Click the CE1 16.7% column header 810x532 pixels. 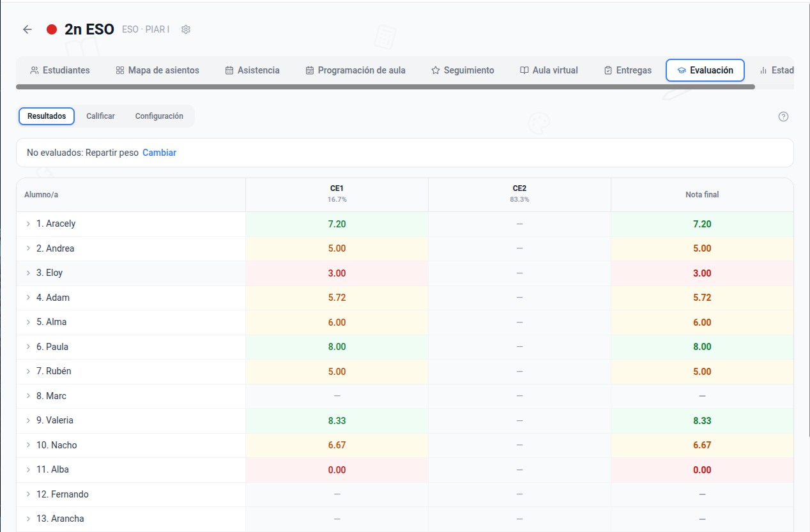pyautogui.click(x=337, y=194)
